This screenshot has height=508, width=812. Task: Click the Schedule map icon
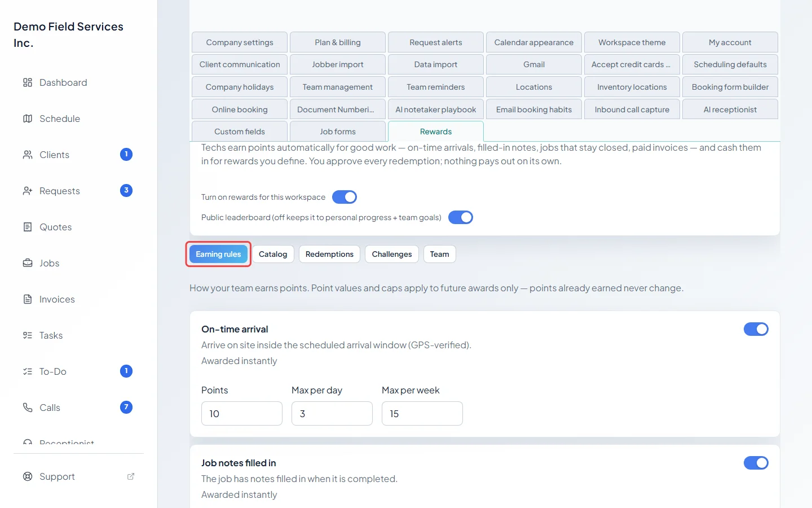[28, 119]
